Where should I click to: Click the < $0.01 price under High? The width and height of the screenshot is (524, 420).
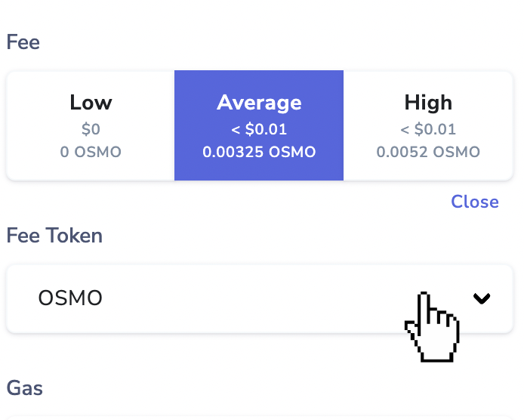428,129
